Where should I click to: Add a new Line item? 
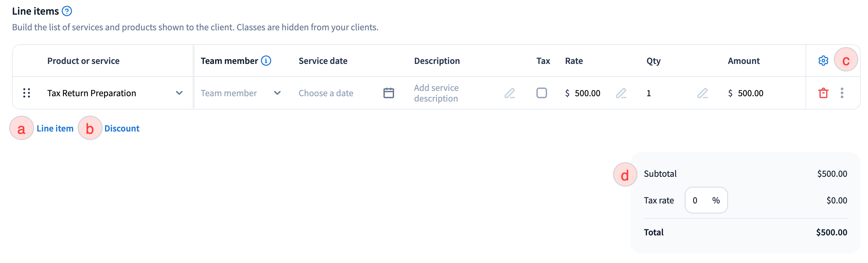coord(55,129)
